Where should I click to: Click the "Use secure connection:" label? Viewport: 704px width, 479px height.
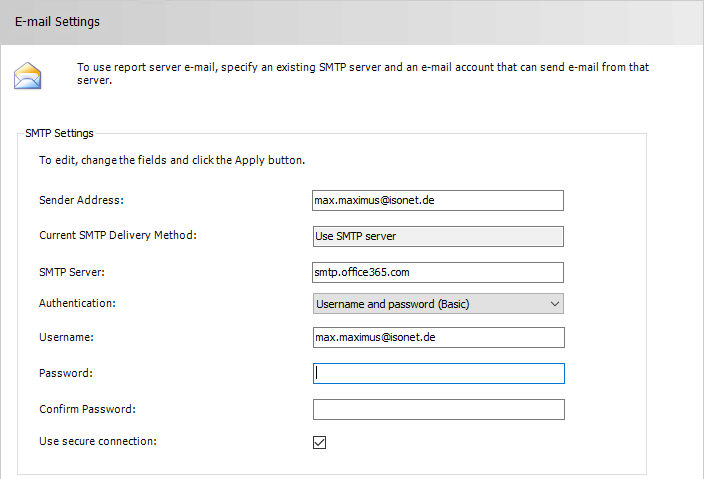point(98,441)
